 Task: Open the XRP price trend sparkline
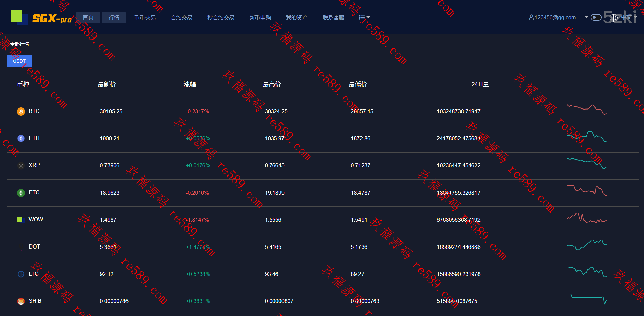[x=587, y=163]
